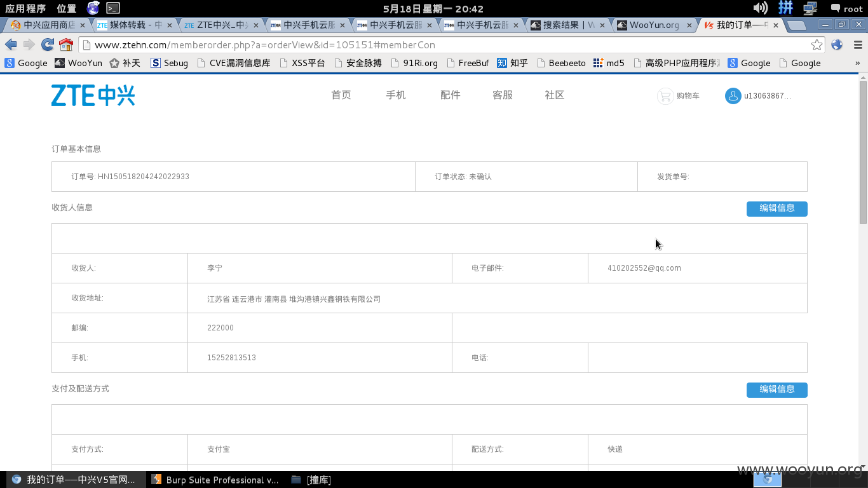Click the recipient name 李宁
This screenshot has height=488, width=868.
point(215,268)
